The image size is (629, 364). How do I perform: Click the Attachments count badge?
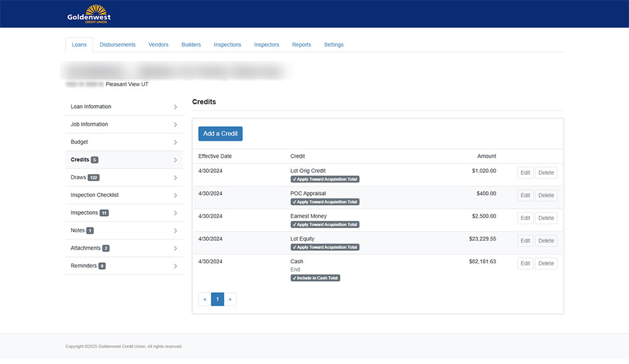(x=106, y=248)
